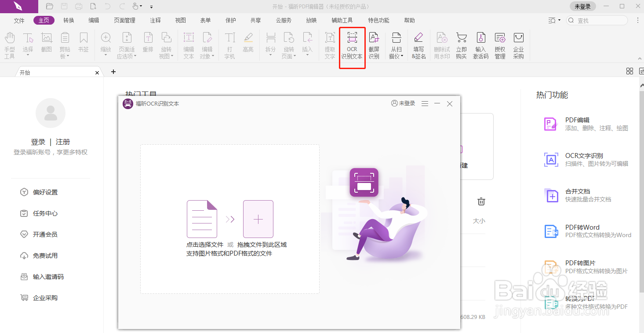Image resolution: width=644 pixels, height=333 pixels.
Task: Click the redo arrow in the title bar
Action: (x=122, y=6)
